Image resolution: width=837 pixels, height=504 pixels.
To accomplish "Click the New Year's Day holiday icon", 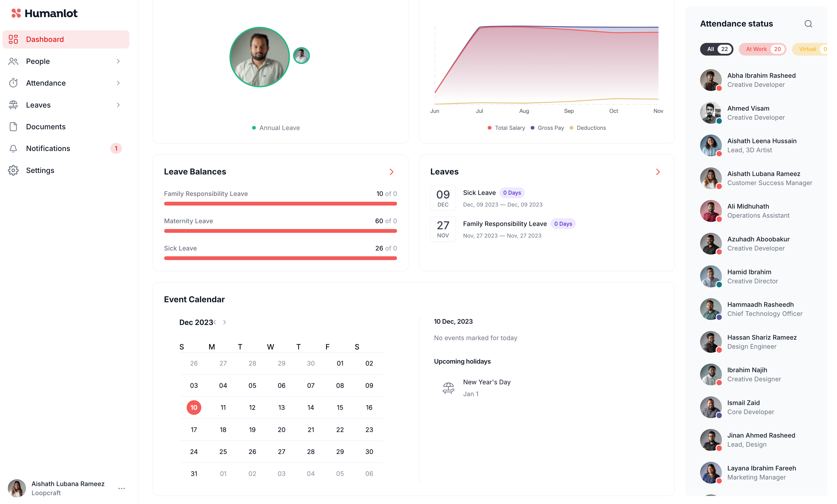I will point(448,388).
